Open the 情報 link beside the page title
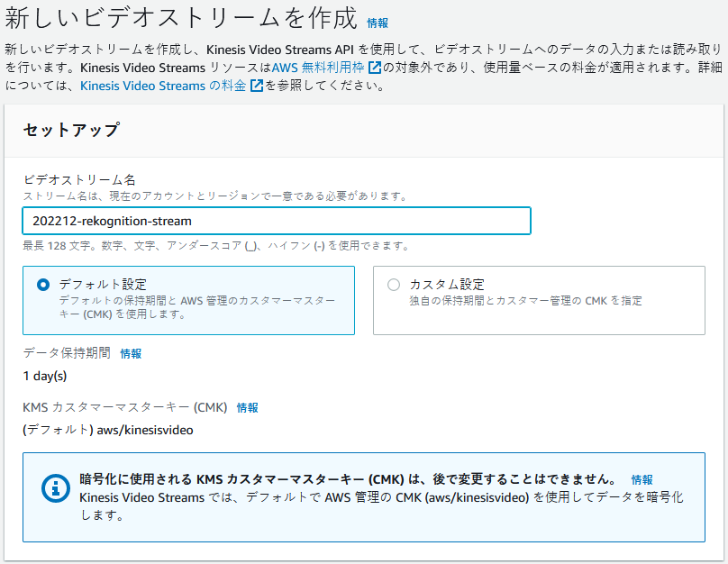Image resolution: width=728 pixels, height=564 pixels. click(377, 23)
